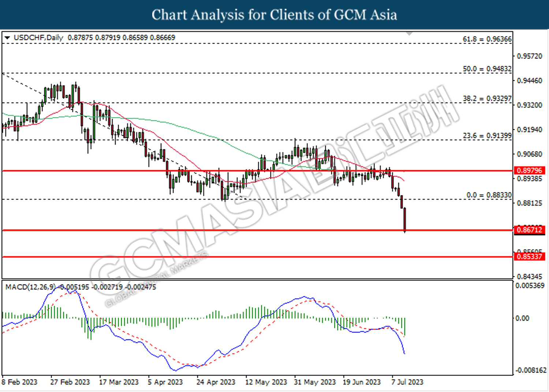Click the 27 Feb 2023 date label
Image resolution: width=549 pixels, height=392 pixels.
70,382
